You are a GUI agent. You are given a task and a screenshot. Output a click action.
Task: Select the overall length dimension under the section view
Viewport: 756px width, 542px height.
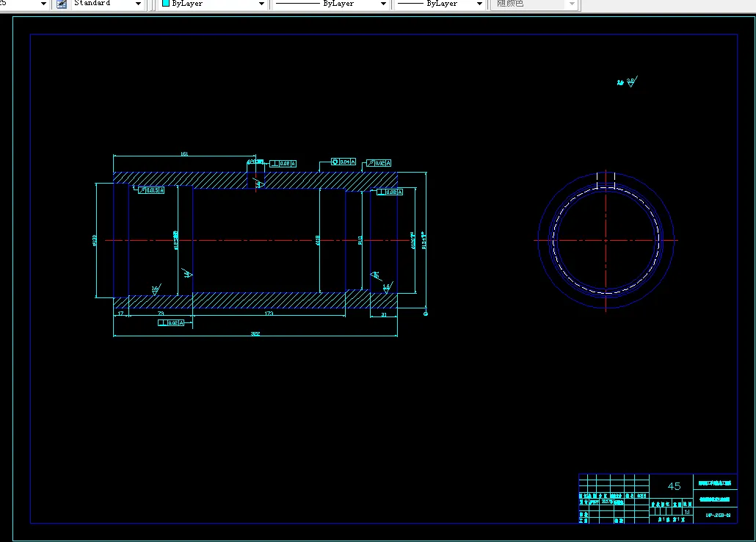tap(255, 333)
